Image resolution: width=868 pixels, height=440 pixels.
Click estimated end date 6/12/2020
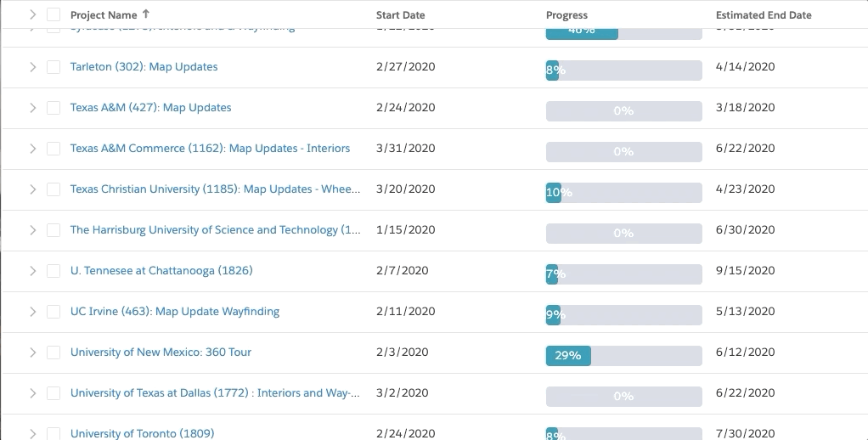(x=745, y=352)
